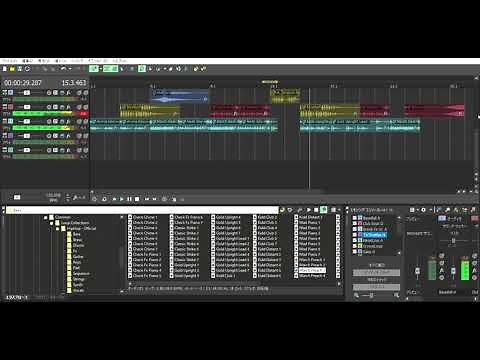Click the zoom-in magnifier in mixer panel
Viewport: 480px width, 360px height.
396,295
